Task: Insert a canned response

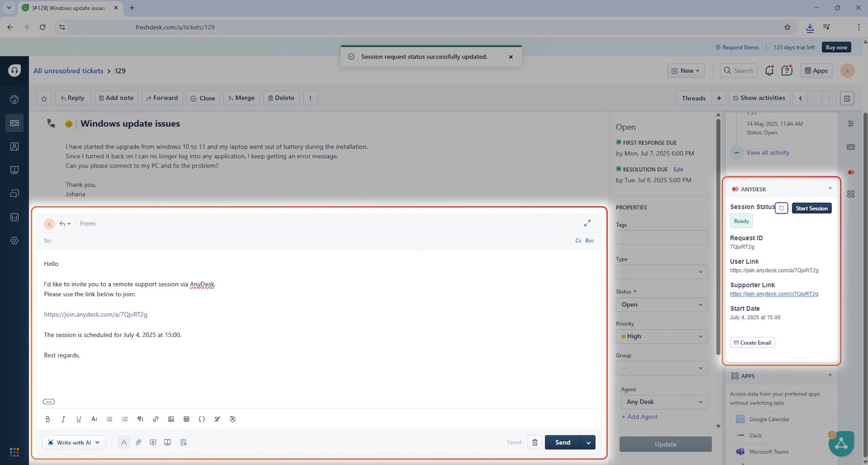Action: point(153,442)
